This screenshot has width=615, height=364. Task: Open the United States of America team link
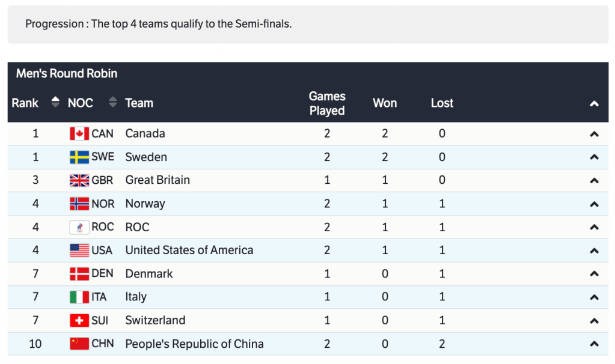189,250
